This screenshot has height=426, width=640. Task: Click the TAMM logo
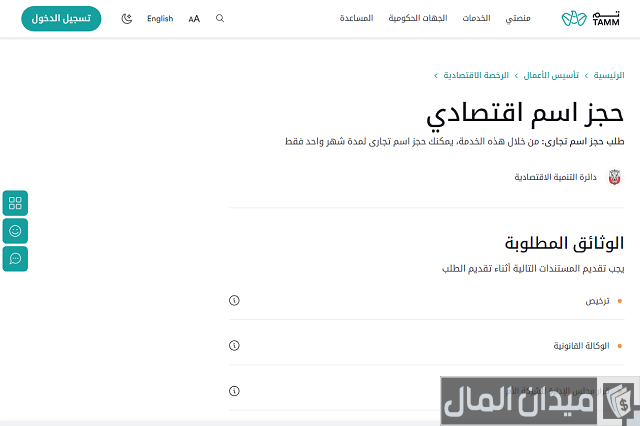591,18
